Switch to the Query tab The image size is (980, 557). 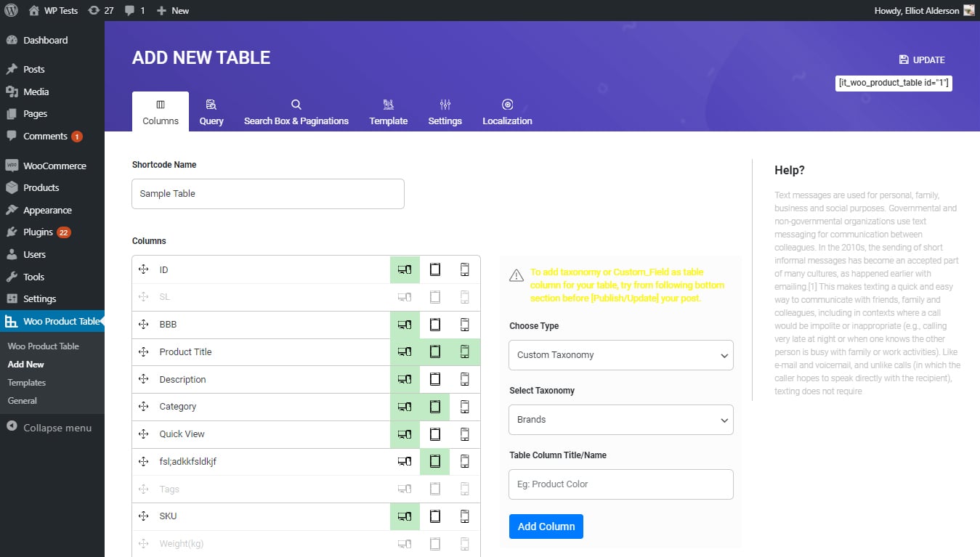click(x=211, y=112)
